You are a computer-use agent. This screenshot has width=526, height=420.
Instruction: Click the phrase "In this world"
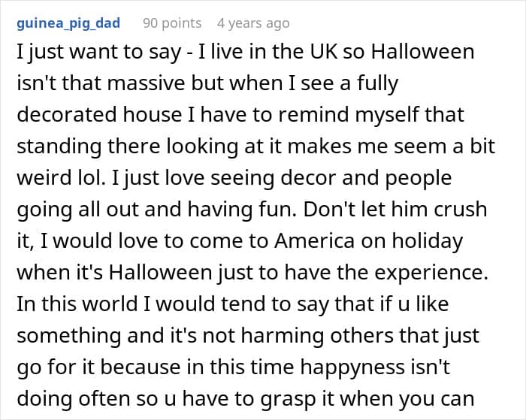coord(72,302)
